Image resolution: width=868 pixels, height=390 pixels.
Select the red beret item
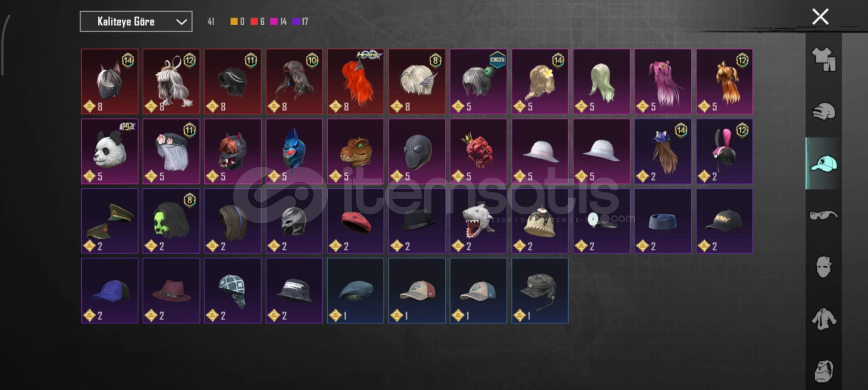[x=356, y=221]
